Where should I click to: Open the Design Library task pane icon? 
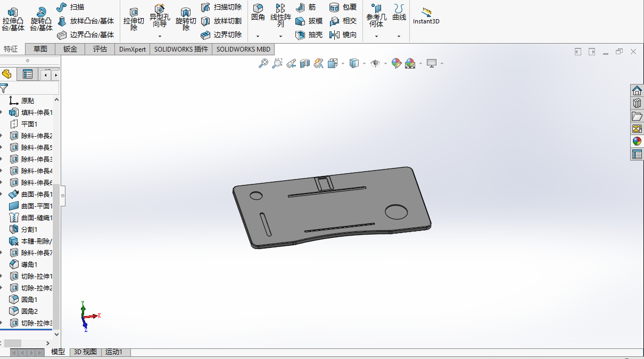637,103
